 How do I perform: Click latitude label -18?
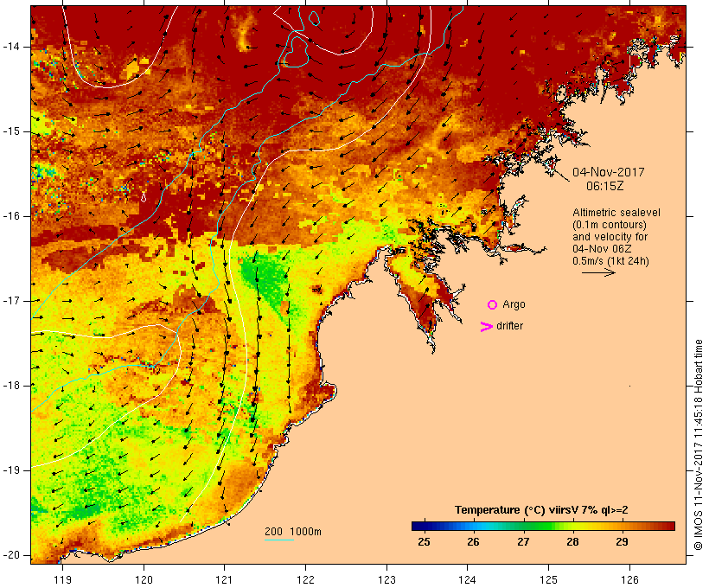10,386
